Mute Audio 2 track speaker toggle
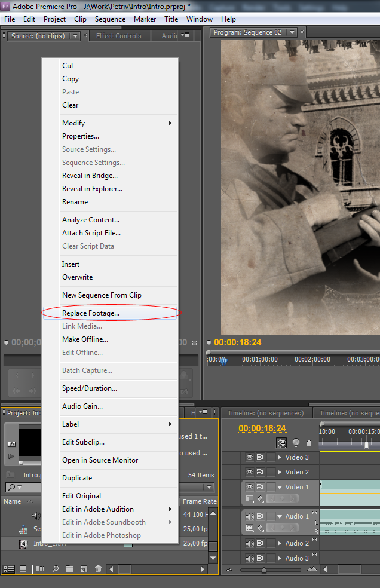Image resolution: width=380 pixels, height=588 pixels. [250, 543]
